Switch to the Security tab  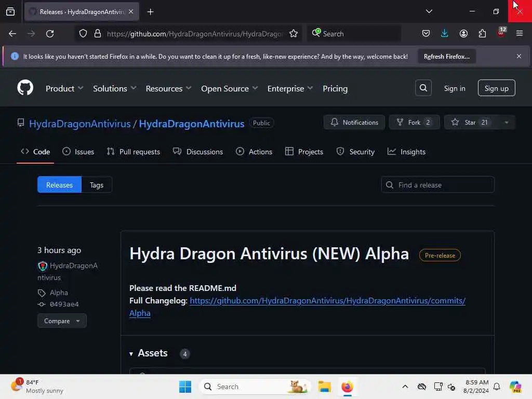(x=355, y=152)
